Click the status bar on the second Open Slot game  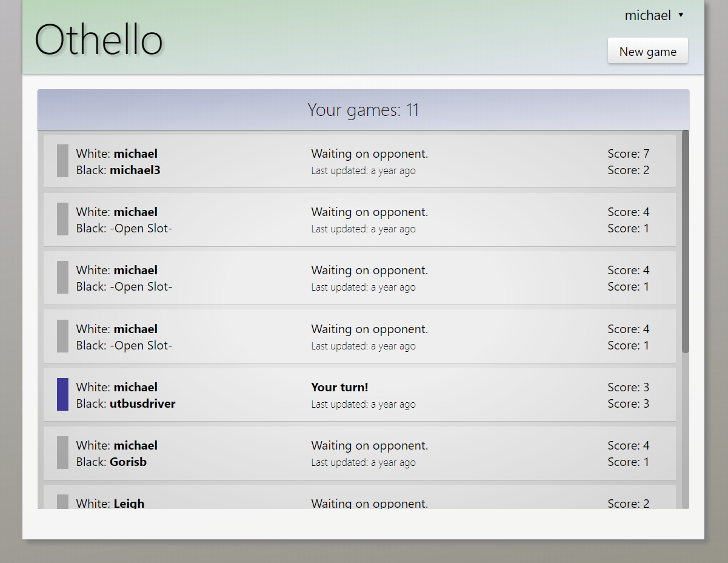tap(62, 277)
